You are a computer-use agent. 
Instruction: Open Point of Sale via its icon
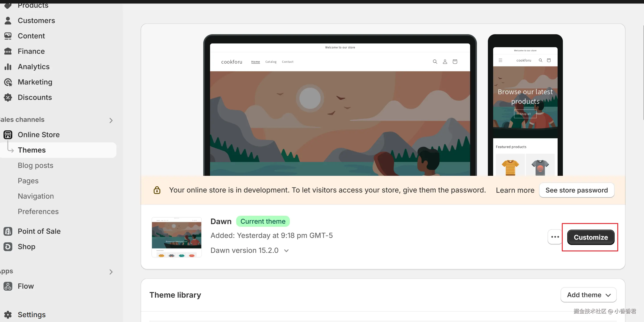coord(8,231)
